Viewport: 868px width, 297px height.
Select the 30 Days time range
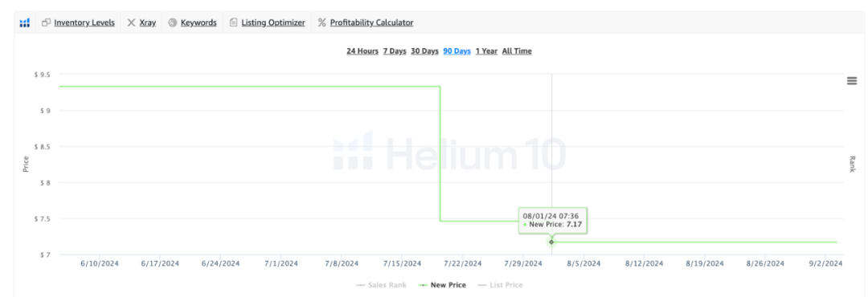coord(424,51)
